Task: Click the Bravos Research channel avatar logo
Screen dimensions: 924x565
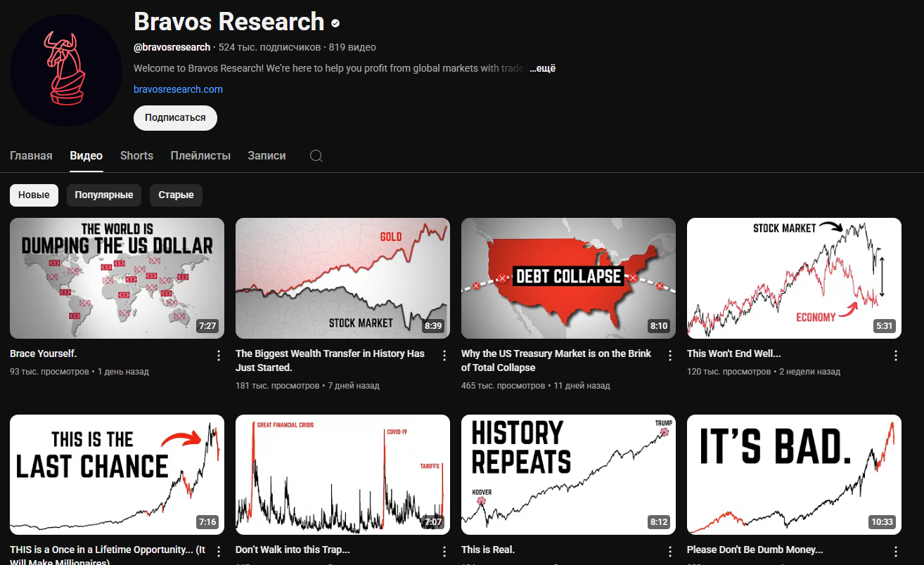Action: tap(66, 70)
